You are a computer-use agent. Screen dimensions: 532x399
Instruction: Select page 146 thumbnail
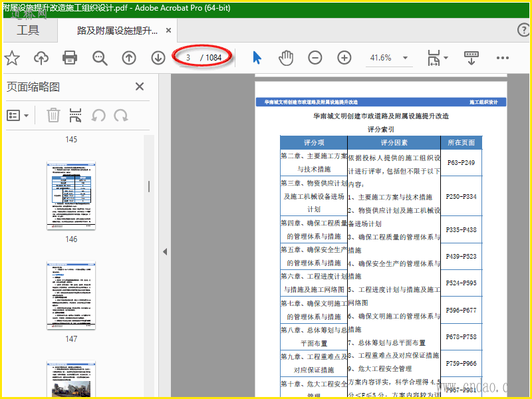click(x=71, y=196)
